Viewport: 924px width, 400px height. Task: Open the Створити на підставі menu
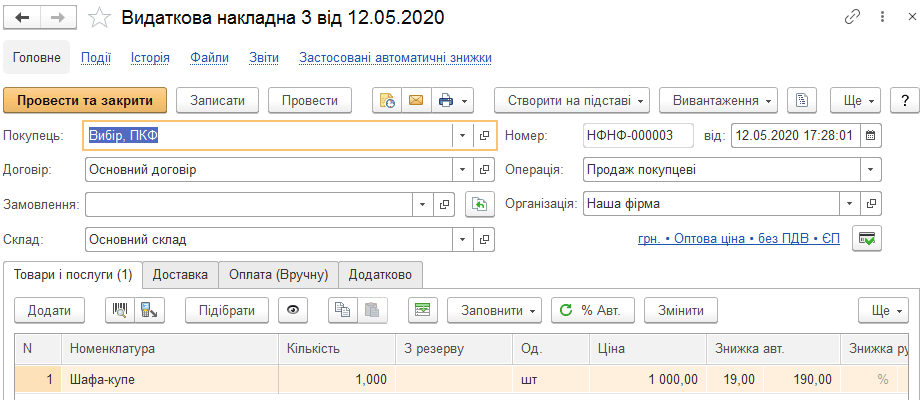click(572, 101)
